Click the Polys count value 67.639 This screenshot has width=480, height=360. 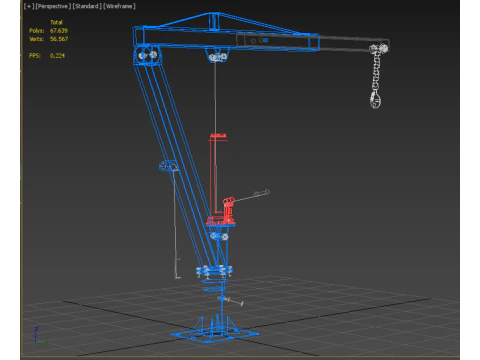(59, 30)
